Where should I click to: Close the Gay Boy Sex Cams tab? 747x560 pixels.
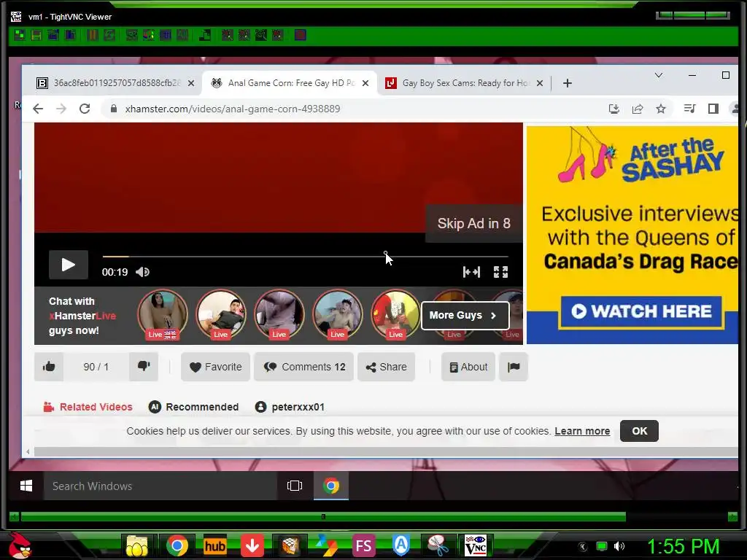click(539, 83)
